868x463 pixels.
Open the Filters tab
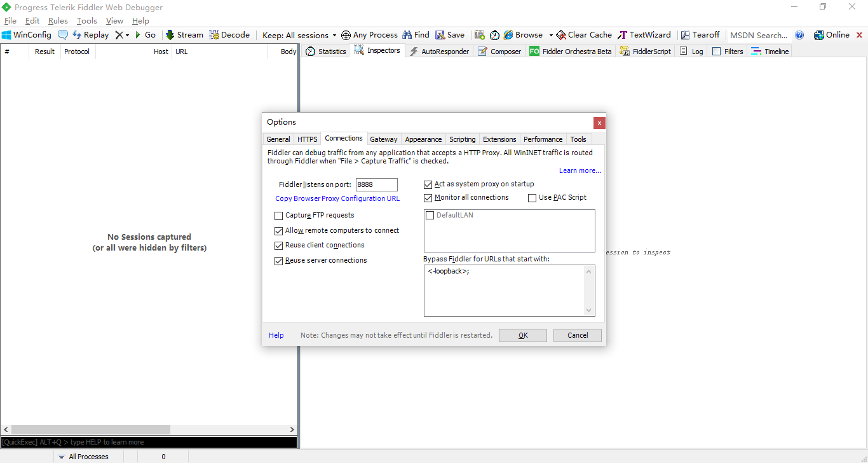click(x=728, y=52)
